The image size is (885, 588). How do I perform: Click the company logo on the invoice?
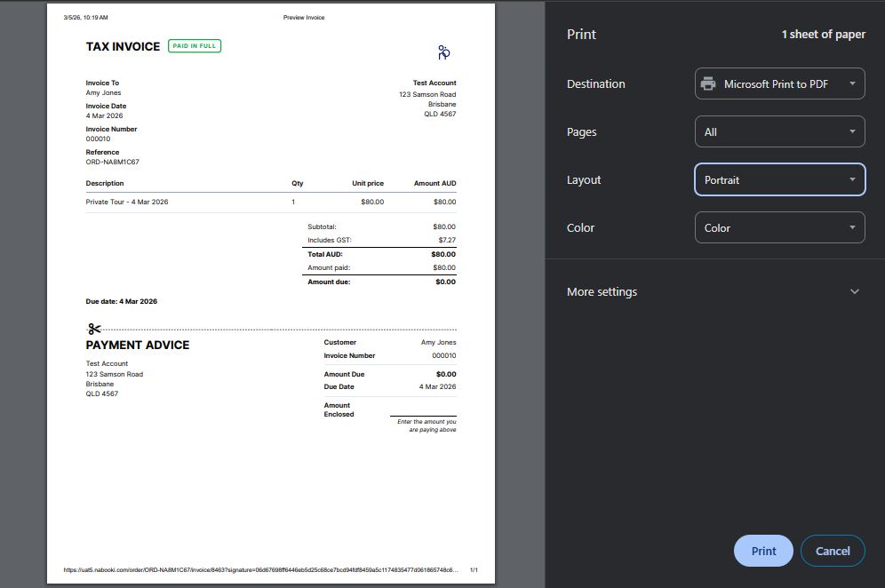tap(444, 52)
